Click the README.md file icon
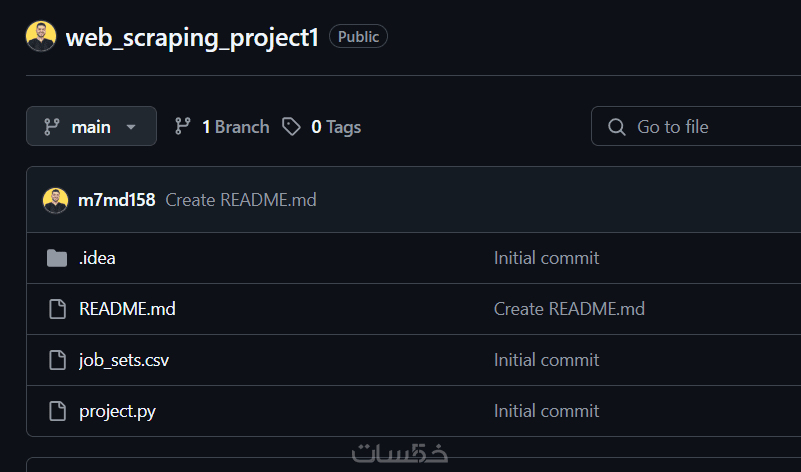 57,309
